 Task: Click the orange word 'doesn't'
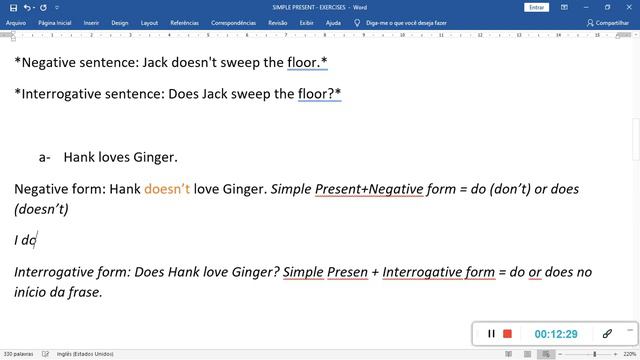pyautogui.click(x=167, y=189)
